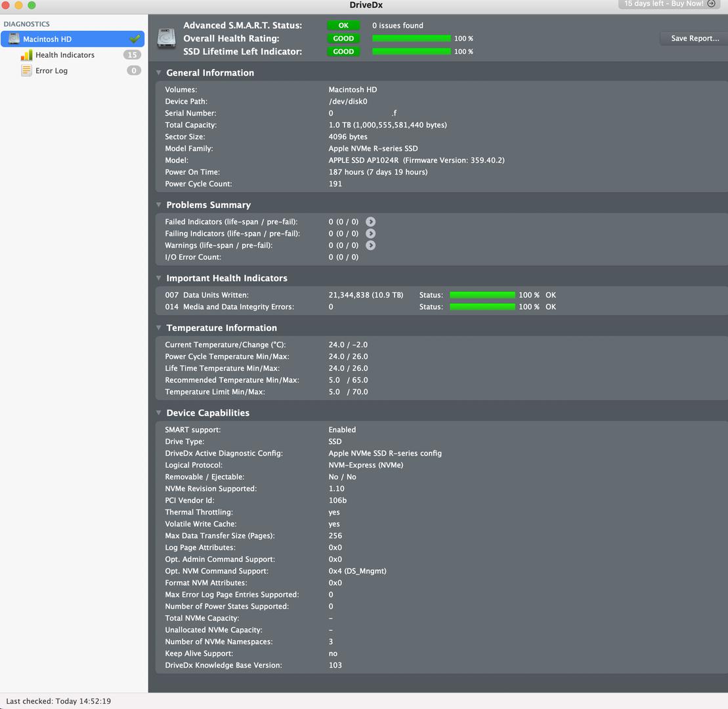The height and width of the screenshot is (709, 728).
Task: Click 'NVM-Express (NVMe)' logical protocol value
Action: 366,465
